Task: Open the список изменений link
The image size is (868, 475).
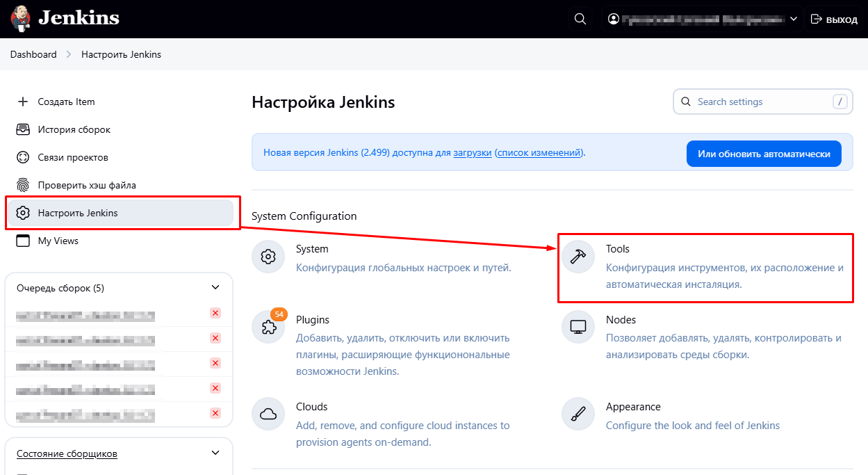Action: [539, 153]
